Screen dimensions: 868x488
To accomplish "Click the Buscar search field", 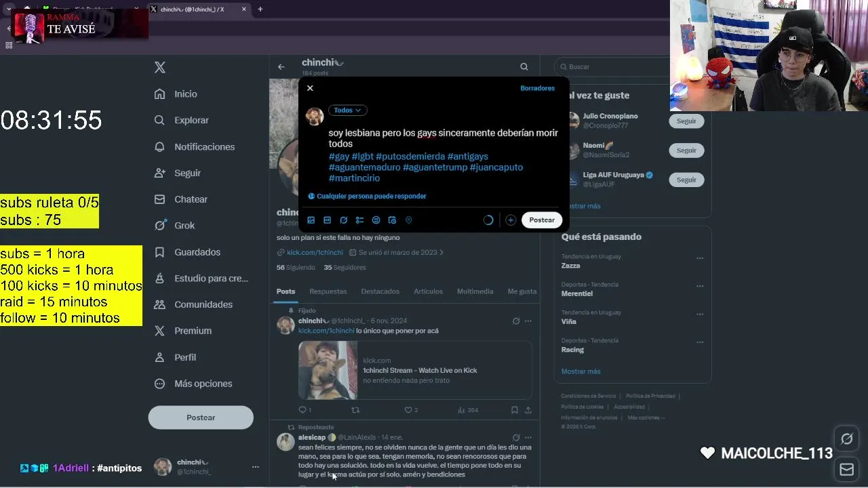I will [x=613, y=67].
